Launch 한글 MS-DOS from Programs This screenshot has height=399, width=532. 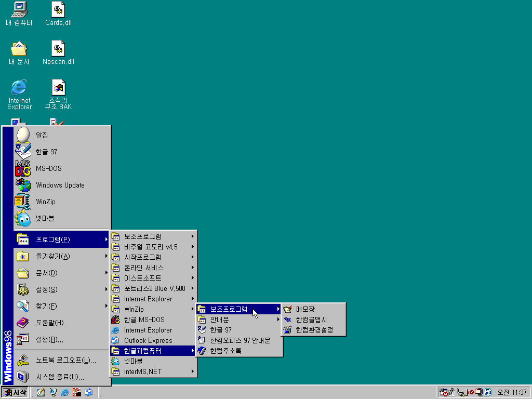pos(153,320)
